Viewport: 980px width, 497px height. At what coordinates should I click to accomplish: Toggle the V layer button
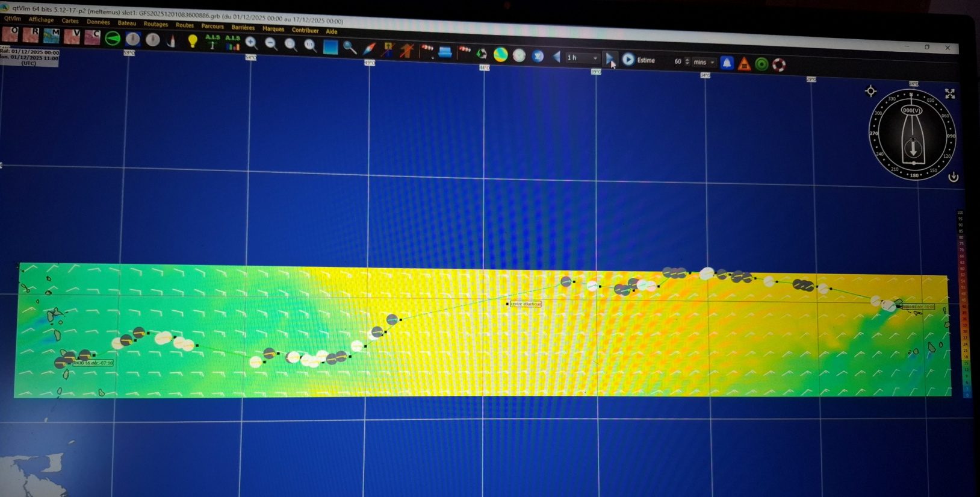click(72, 36)
